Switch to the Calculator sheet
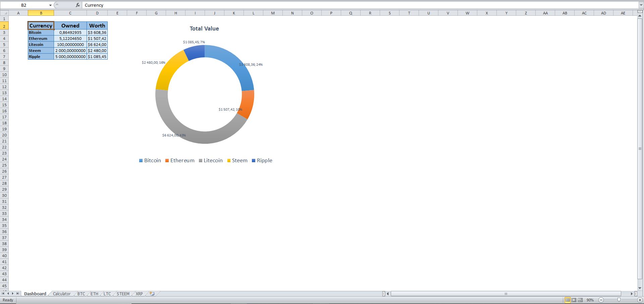This screenshot has height=304, width=644. click(x=61, y=294)
